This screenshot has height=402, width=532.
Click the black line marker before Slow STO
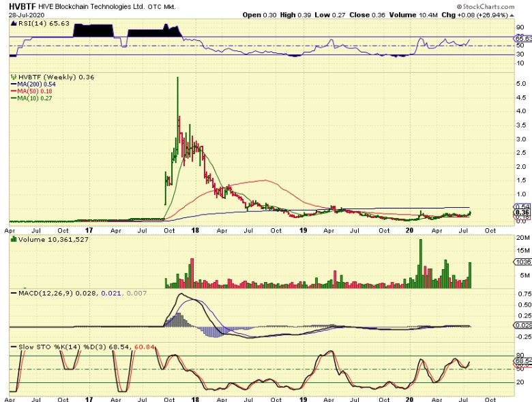(14, 347)
